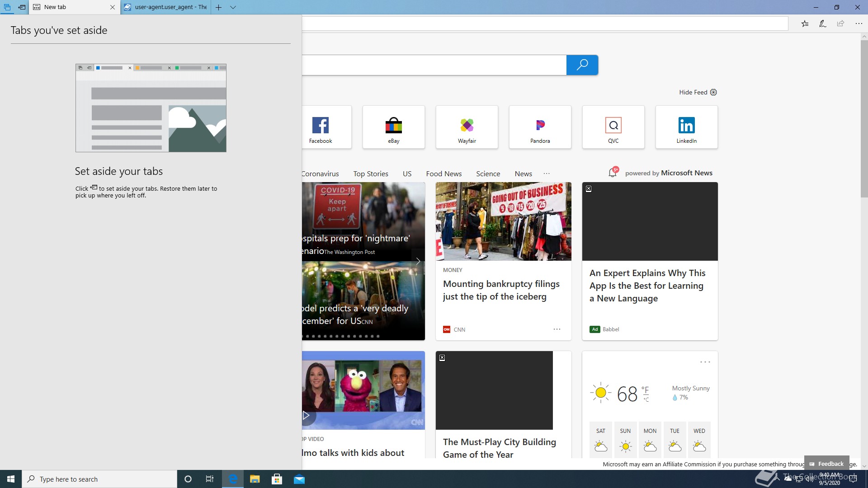Viewport: 868px width, 488px height.
Task: Click the Add notes pen icon
Action: pyautogui.click(x=822, y=23)
